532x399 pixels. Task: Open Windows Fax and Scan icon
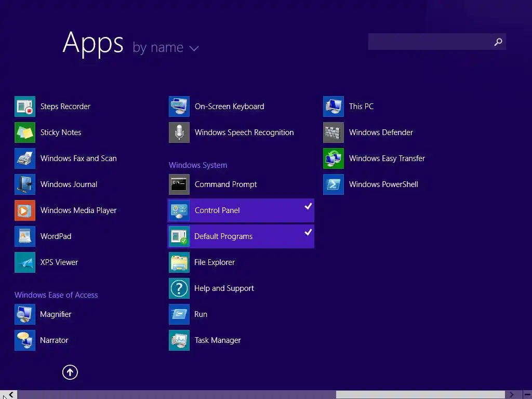tap(25, 158)
